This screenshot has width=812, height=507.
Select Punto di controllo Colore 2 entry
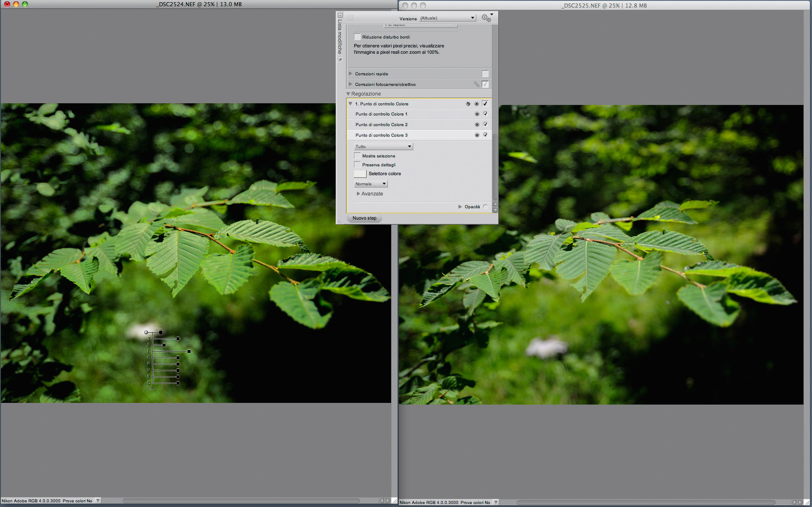pyautogui.click(x=381, y=125)
